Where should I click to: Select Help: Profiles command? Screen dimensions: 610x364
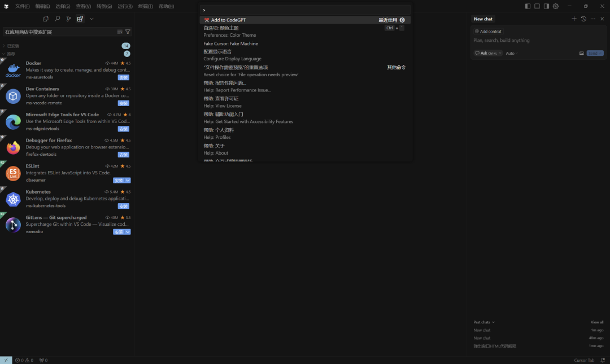point(305,133)
